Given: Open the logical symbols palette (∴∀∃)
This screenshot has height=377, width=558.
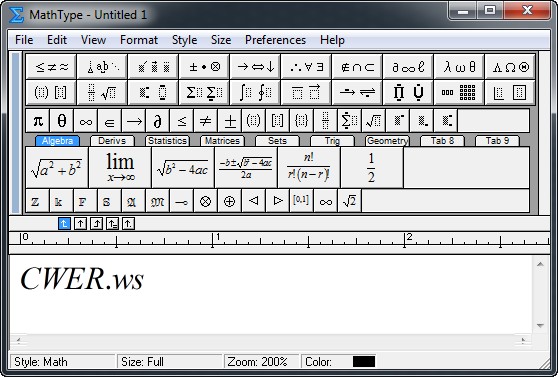Looking at the screenshot, I should click(306, 67).
